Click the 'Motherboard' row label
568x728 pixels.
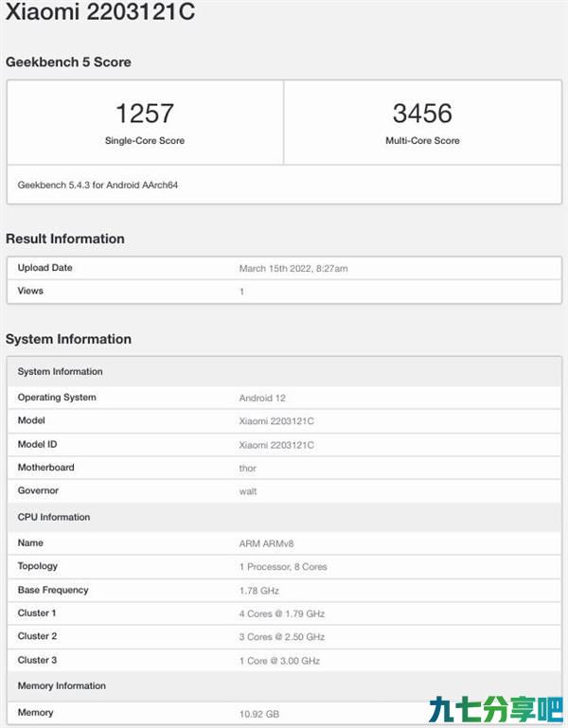[x=45, y=468]
